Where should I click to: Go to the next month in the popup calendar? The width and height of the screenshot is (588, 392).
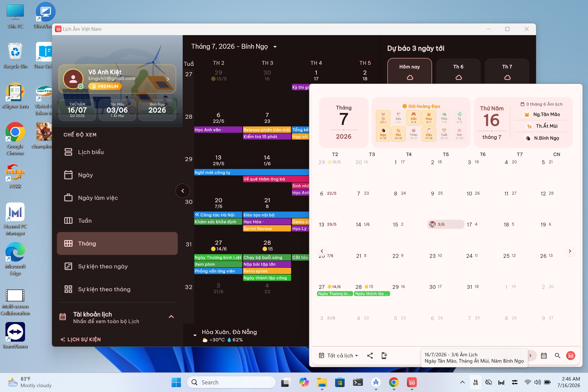(570, 251)
